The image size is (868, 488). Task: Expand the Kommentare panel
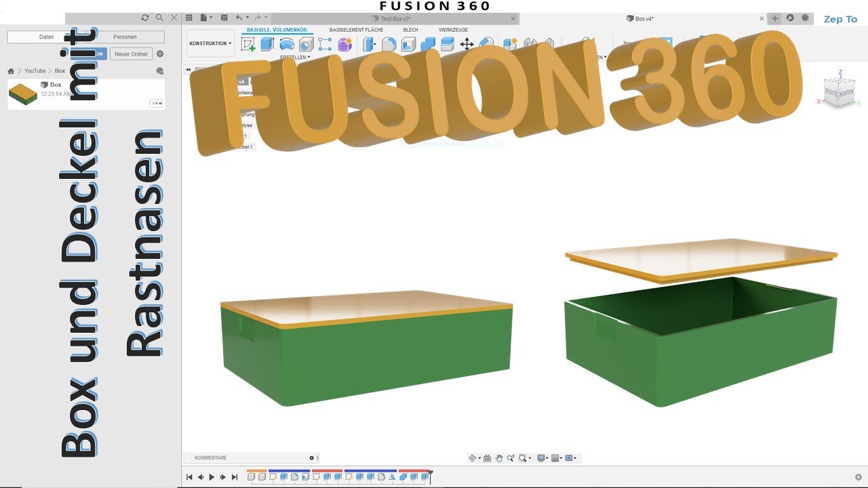tap(313, 457)
